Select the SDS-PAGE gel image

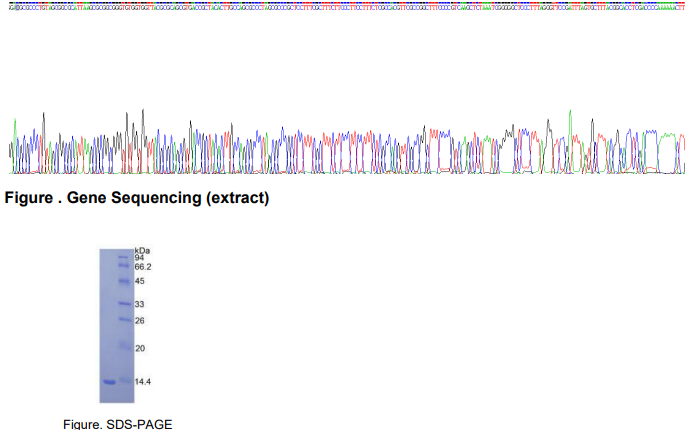117,326
